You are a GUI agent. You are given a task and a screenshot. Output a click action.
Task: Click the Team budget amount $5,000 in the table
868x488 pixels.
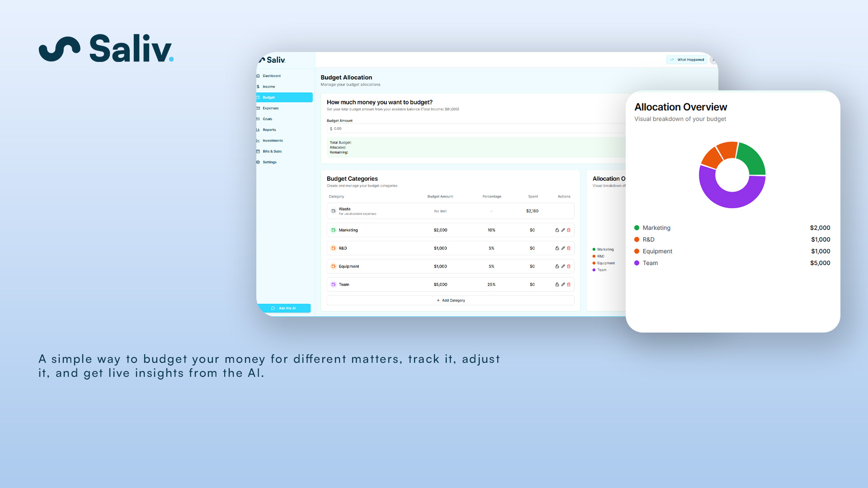pos(440,284)
